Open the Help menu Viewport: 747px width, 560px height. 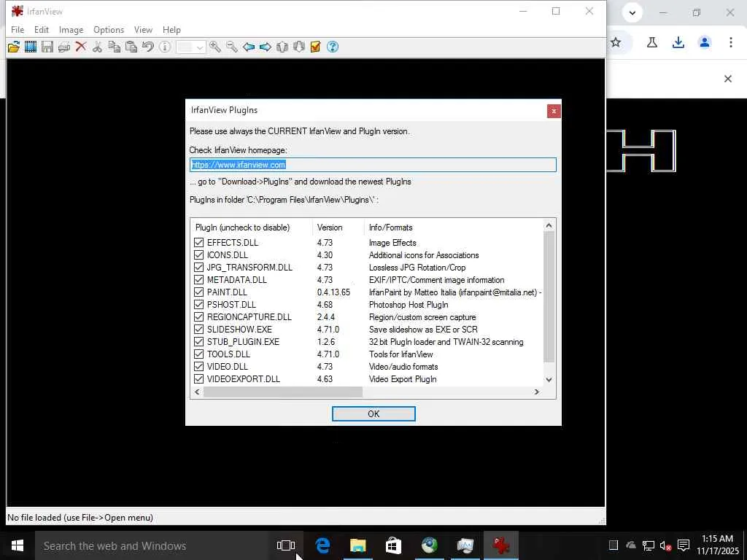click(x=171, y=29)
